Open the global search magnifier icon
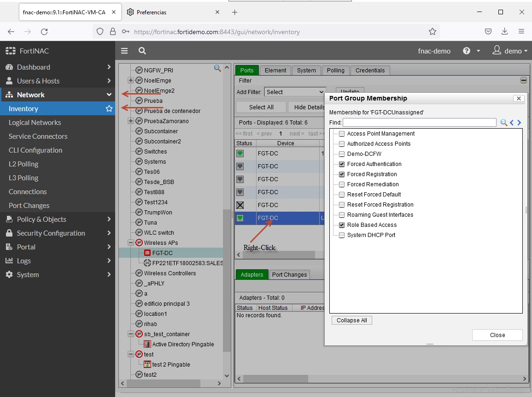 (142, 51)
